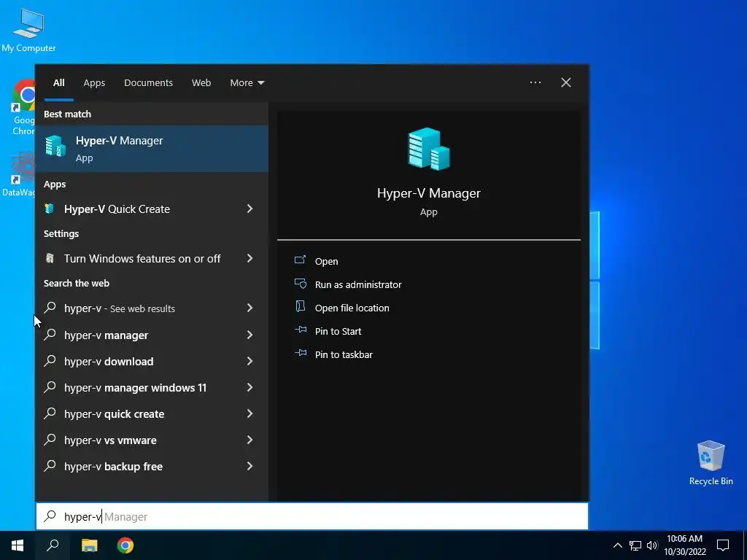
Task: Expand hyper-v manager suggestion chevron
Action: coord(249,335)
